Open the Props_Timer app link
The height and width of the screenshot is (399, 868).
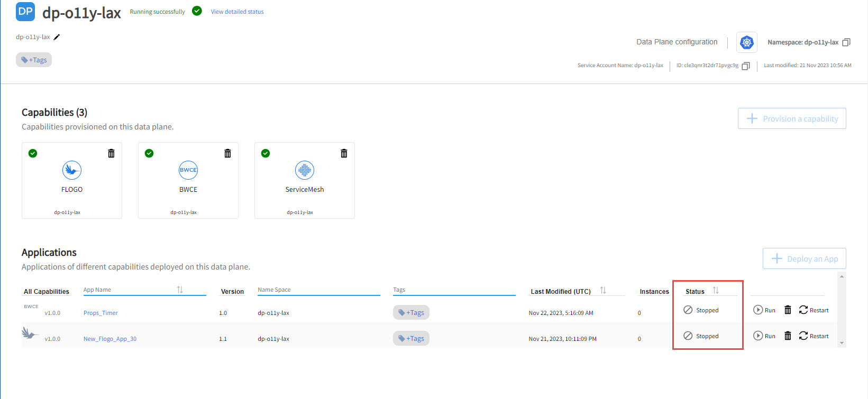[100, 313]
